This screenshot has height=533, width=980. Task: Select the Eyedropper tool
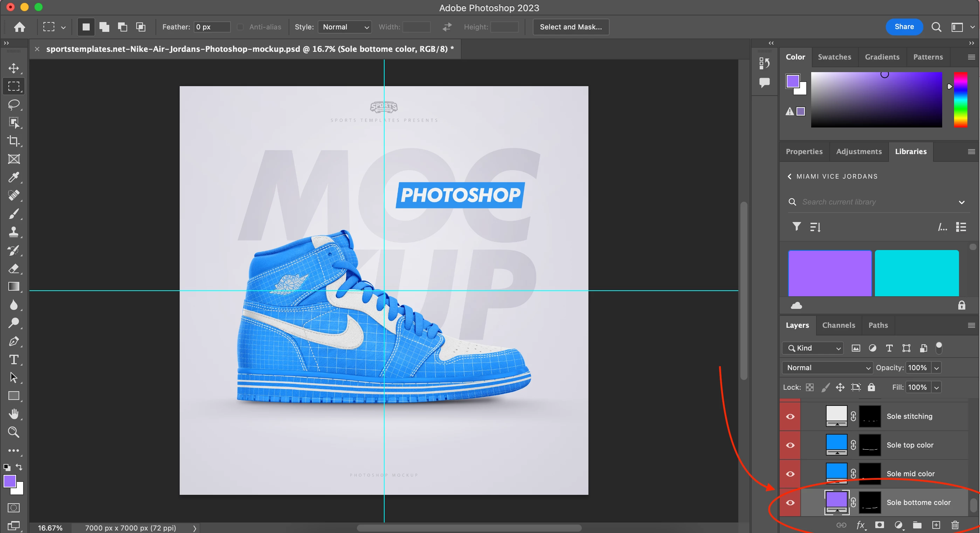click(14, 177)
